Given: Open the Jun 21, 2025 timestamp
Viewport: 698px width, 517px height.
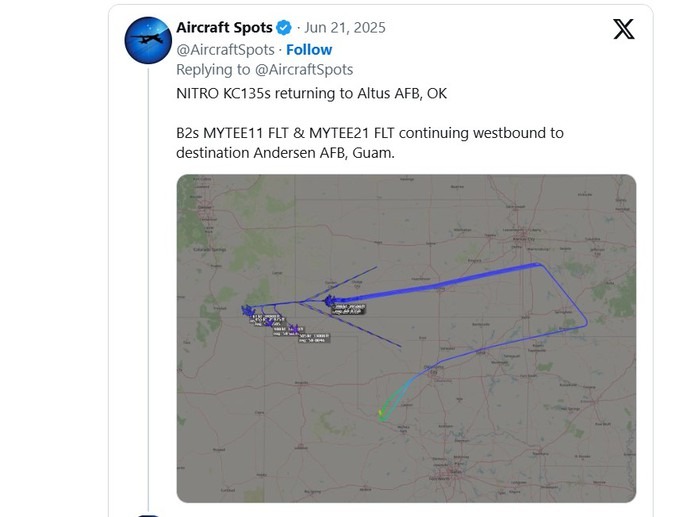Looking at the screenshot, I should tap(345, 28).
